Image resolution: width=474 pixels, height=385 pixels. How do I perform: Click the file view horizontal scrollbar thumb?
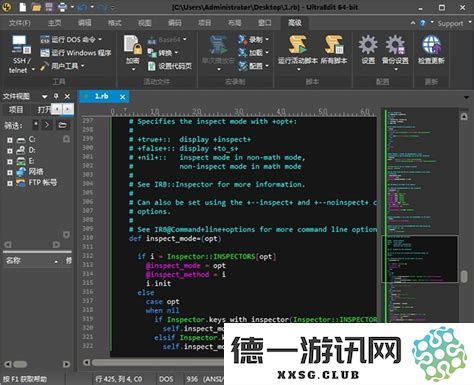click(x=20, y=364)
